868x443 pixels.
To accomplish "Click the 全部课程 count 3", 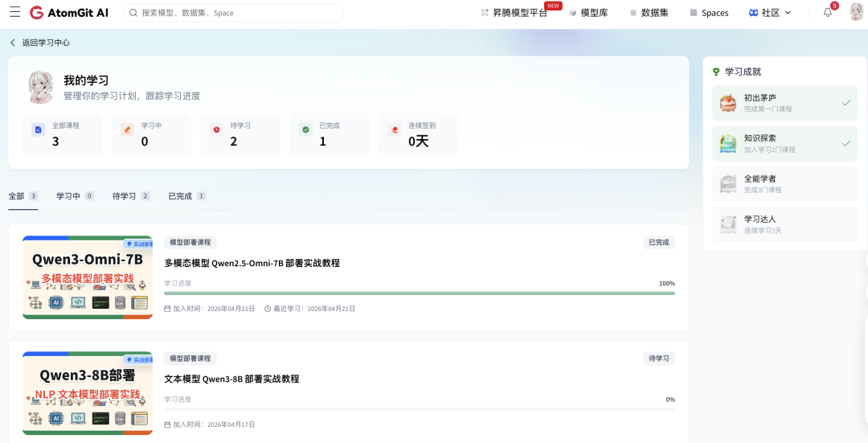I will coord(55,142).
